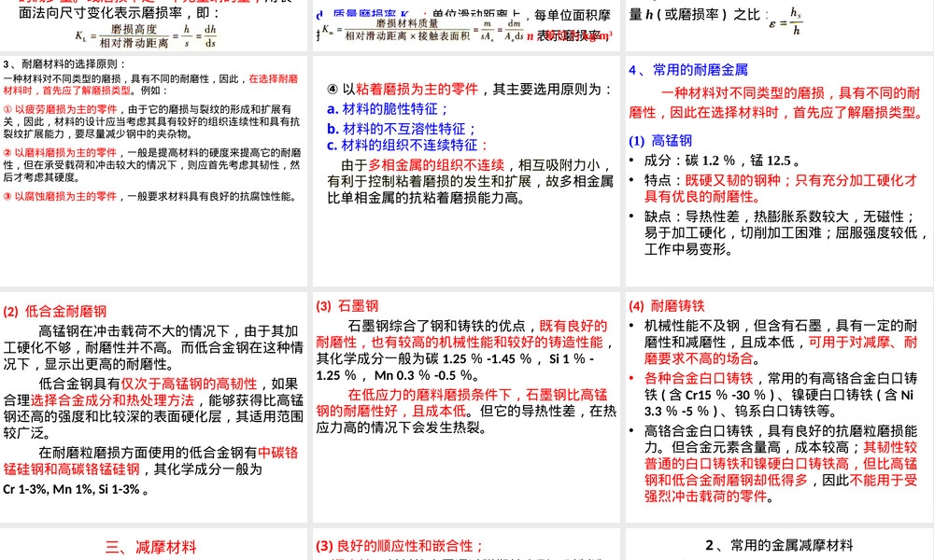The image size is (934, 560).
Task: Click the red text ① 以疲劳磨损为主的零件
Action: [60, 109]
